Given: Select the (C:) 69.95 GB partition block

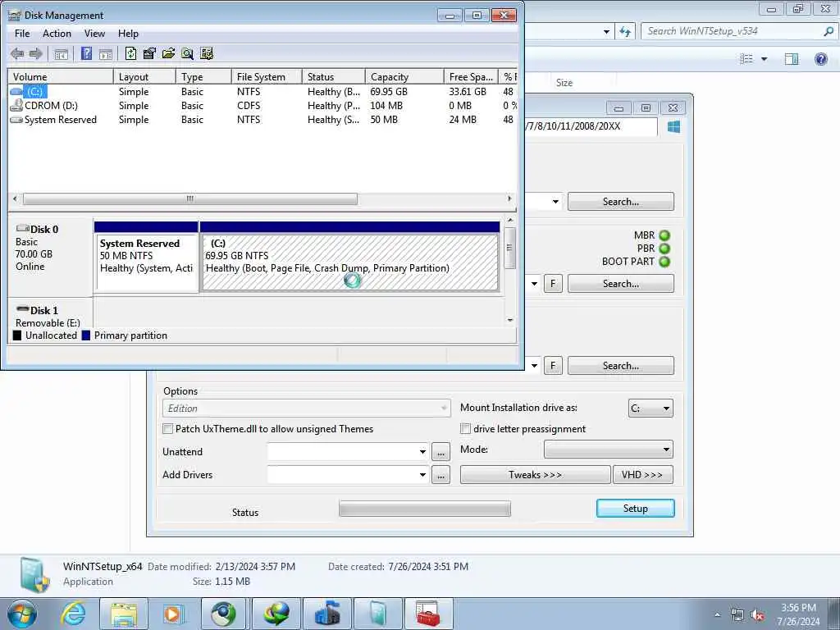Looking at the screenshot, I should (349, 262).
